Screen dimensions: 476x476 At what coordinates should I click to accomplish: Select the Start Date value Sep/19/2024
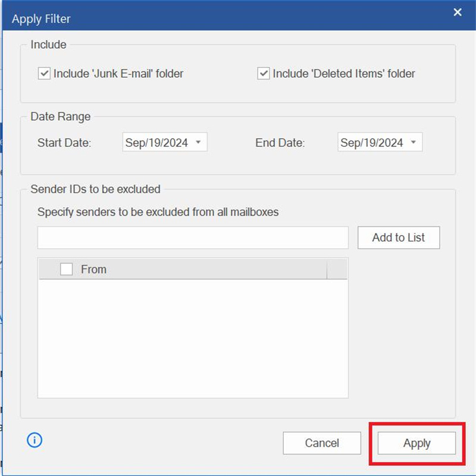[x=156, y=143]
